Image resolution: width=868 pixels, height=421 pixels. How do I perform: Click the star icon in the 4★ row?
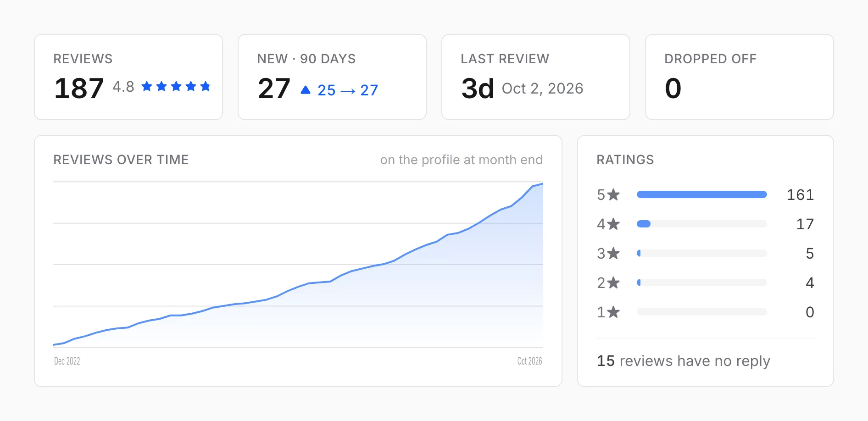click(613, 224)
